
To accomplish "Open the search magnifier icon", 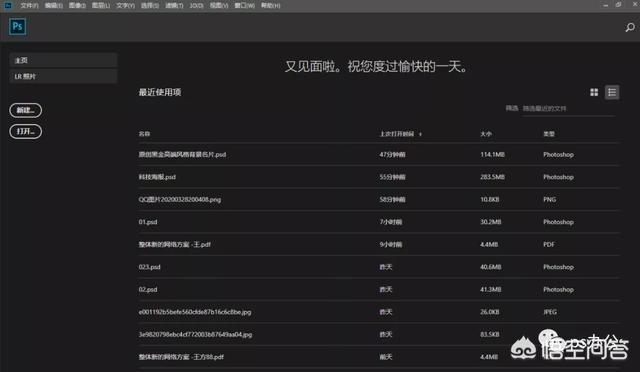I will pyautogui.click(x=630, y=27).
